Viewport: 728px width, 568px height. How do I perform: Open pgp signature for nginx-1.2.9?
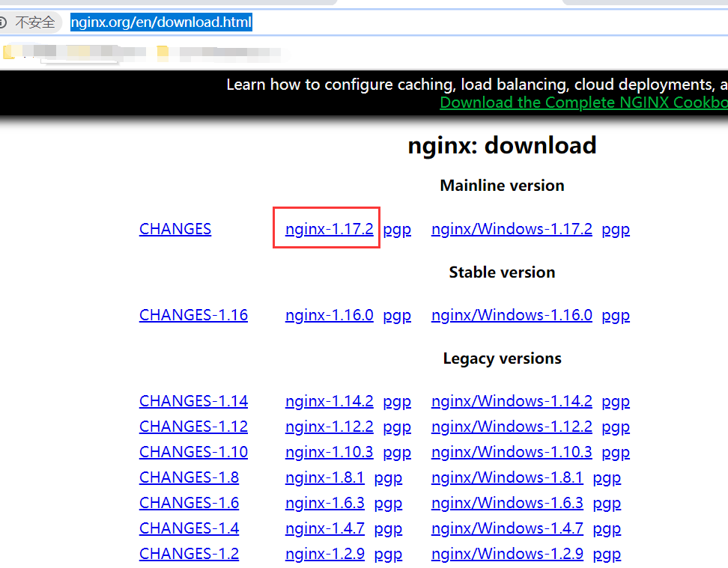388,555
